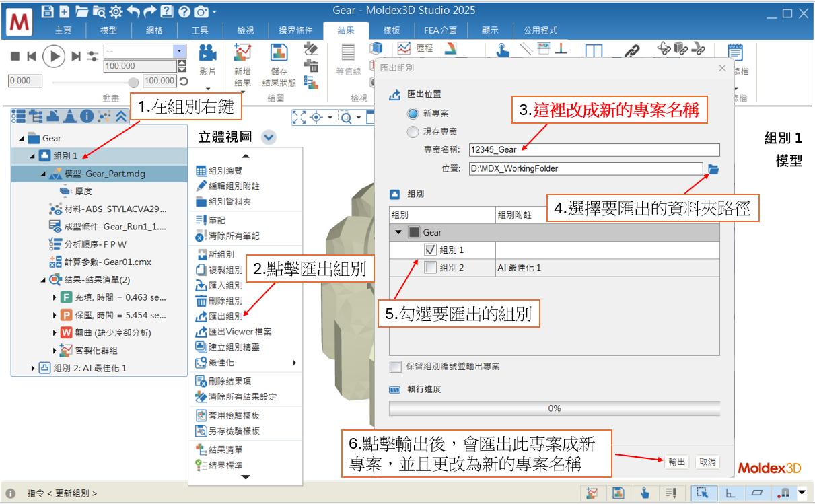Viewport: 815px width, 504px height.
Task: Click the play button in animation panel
Action: (x=54, y=57)
